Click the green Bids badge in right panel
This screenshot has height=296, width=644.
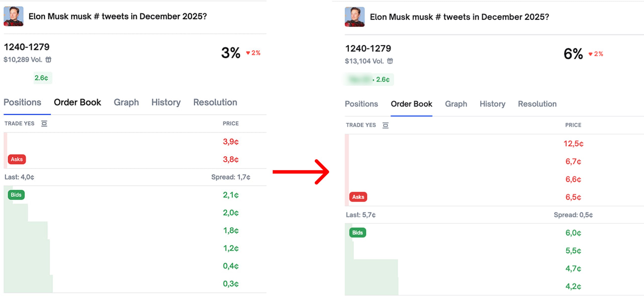coord(357,233)
